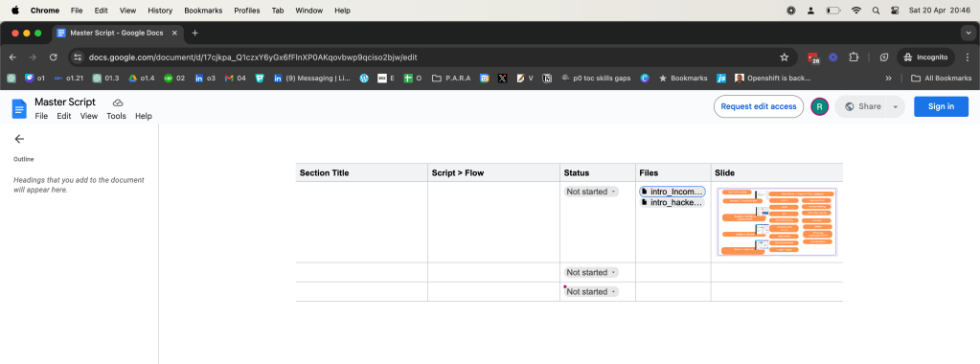Click the Master Script document title
This screenshot has width=980, height=364.
point(65,102)
